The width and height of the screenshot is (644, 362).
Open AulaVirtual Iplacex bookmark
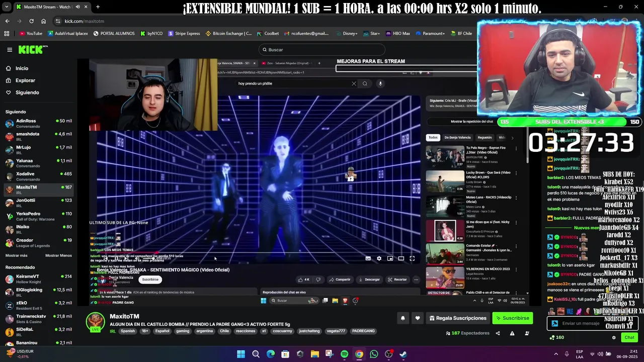click(67, 34)
